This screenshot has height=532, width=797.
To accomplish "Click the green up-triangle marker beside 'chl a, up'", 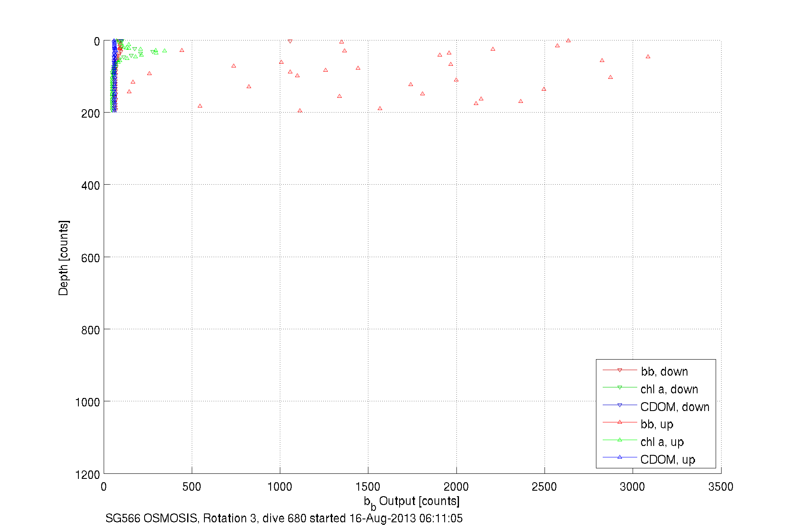I will [x=620, y=440].
